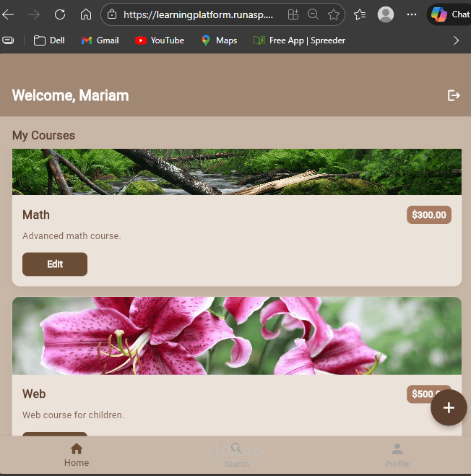The image size is (471, 476).
Task: Go back using the browser back arrow
Action: click(x=8, y=14)
